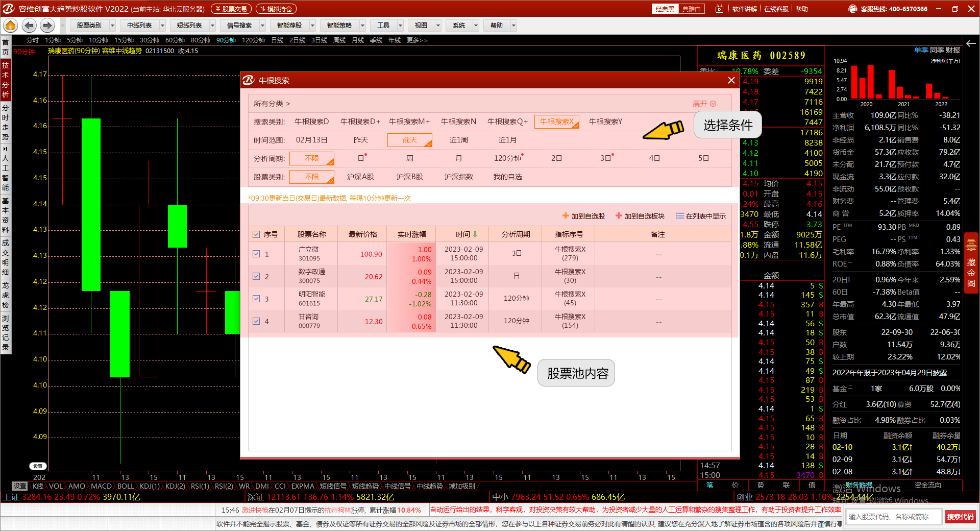Toggle the select-all 序号 checkbox
The width and height of the screenshot is (980, 531).
tap(256, 234)
